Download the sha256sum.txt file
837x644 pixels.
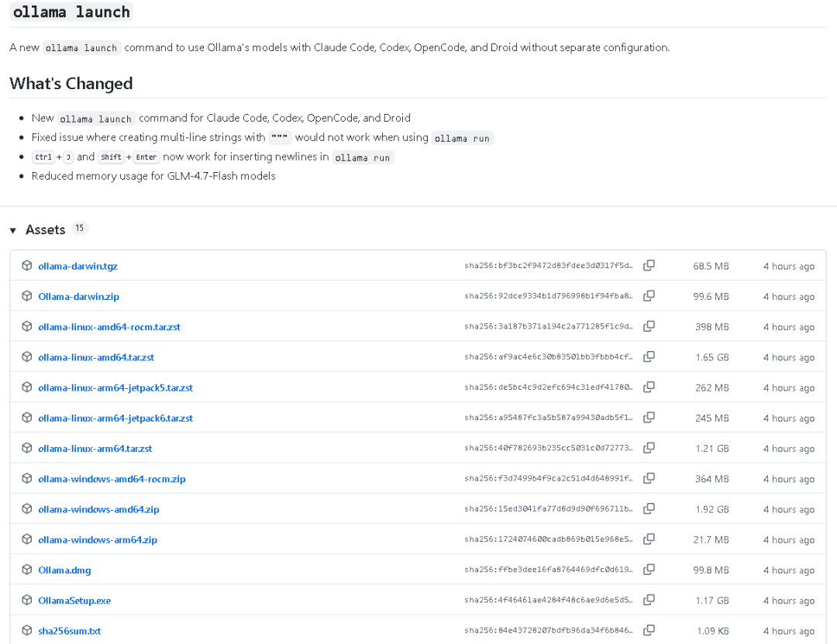coord(70,631)
